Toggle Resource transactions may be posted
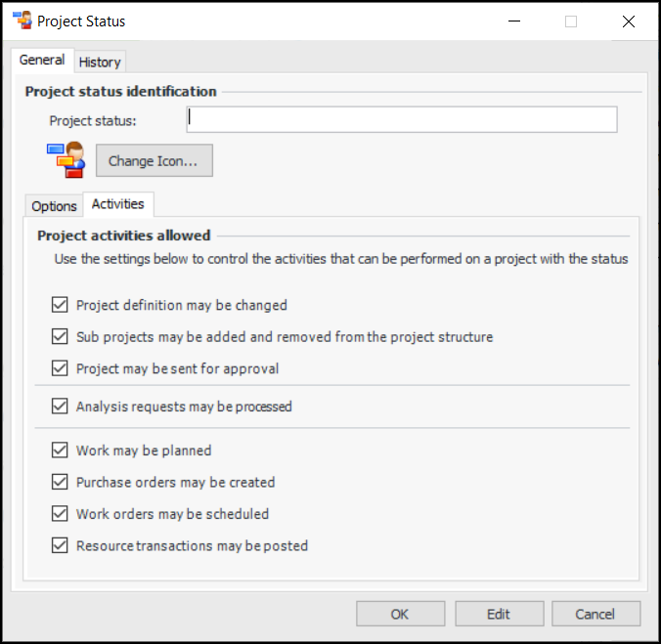The width and height of the screenshot is (661, 644). click(60, 545)
